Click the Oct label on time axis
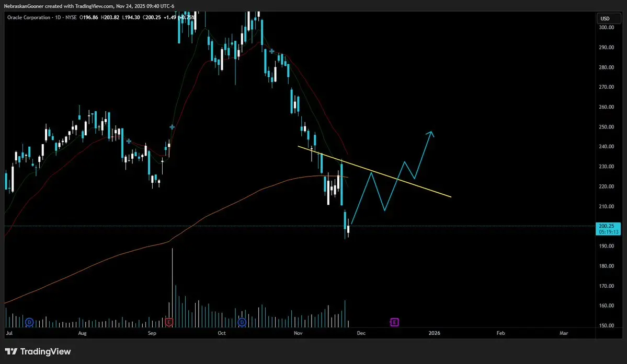The height and width of the screenshot is (364, 627). click(x=222, y=333)
